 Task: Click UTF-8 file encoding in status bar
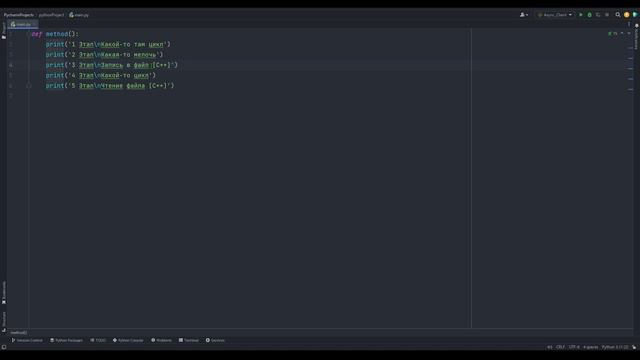click(x=574, y=347)
